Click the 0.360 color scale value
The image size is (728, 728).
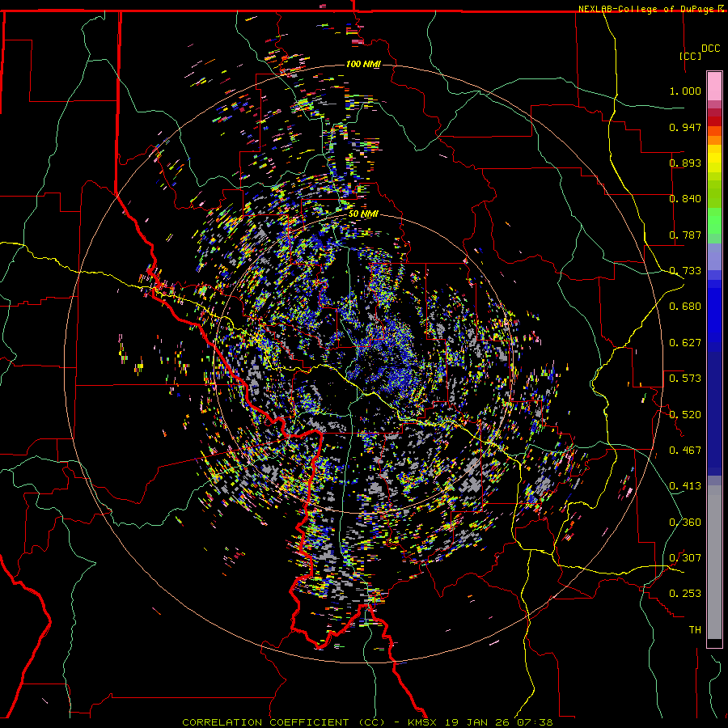pyautogui.click(x=685, y=523)
